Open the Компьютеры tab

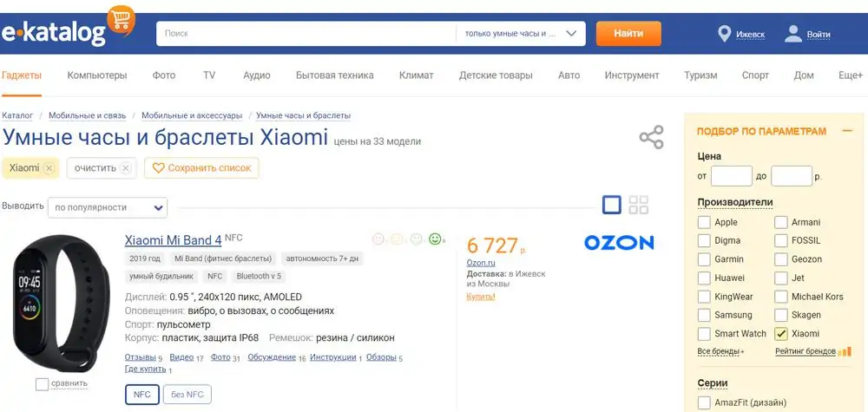(97, 75)
